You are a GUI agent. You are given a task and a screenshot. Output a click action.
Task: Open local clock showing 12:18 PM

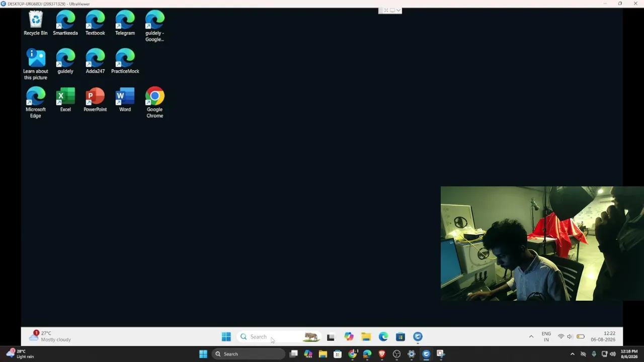pyautogui.click(x=629, y=354)
